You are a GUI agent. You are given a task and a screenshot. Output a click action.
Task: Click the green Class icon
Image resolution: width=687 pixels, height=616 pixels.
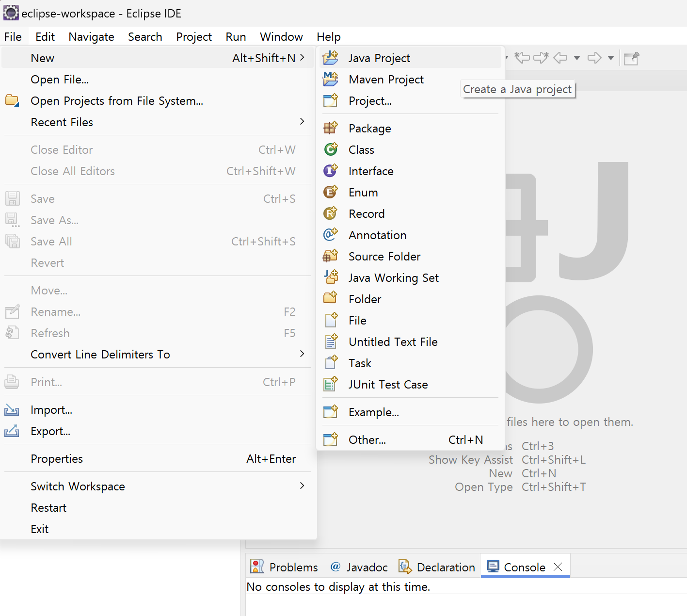pyautogui.click(x=331, y=149)
